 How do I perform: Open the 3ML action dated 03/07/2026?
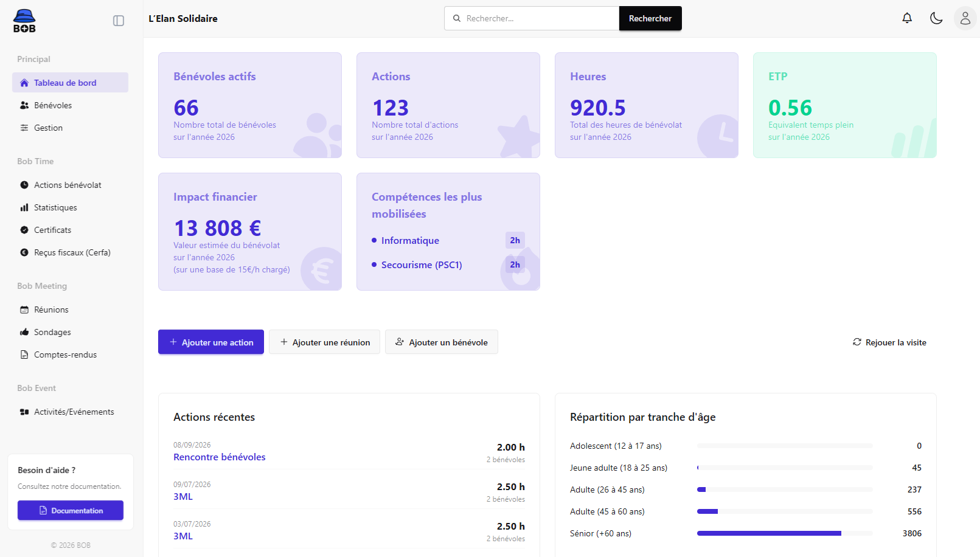coord(183,536)
